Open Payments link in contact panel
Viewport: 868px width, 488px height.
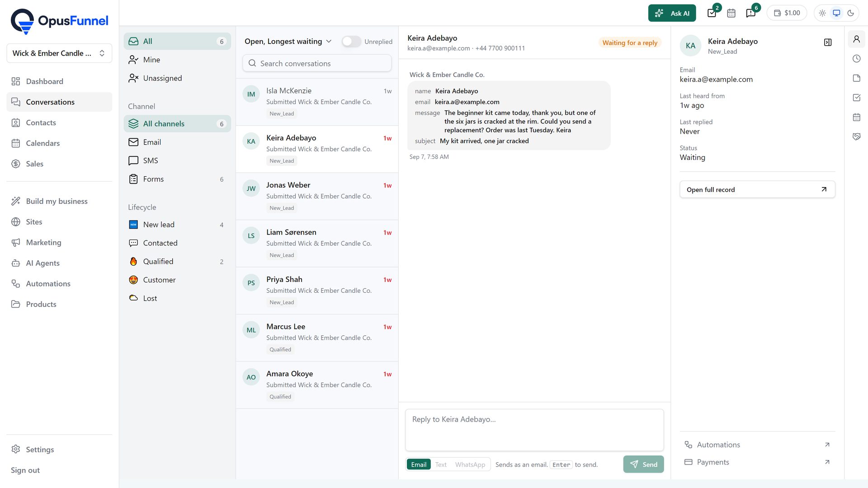757,462
